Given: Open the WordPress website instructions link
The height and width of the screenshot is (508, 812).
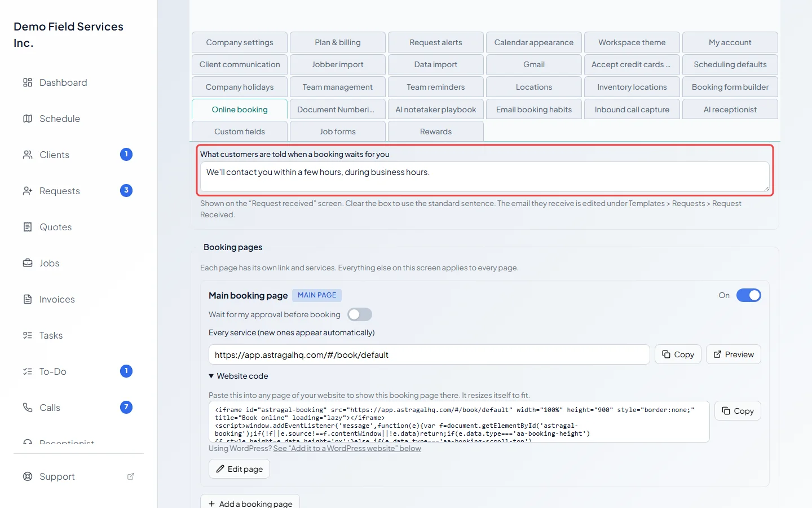Looking at the screenshot, I should pos(347,448).
